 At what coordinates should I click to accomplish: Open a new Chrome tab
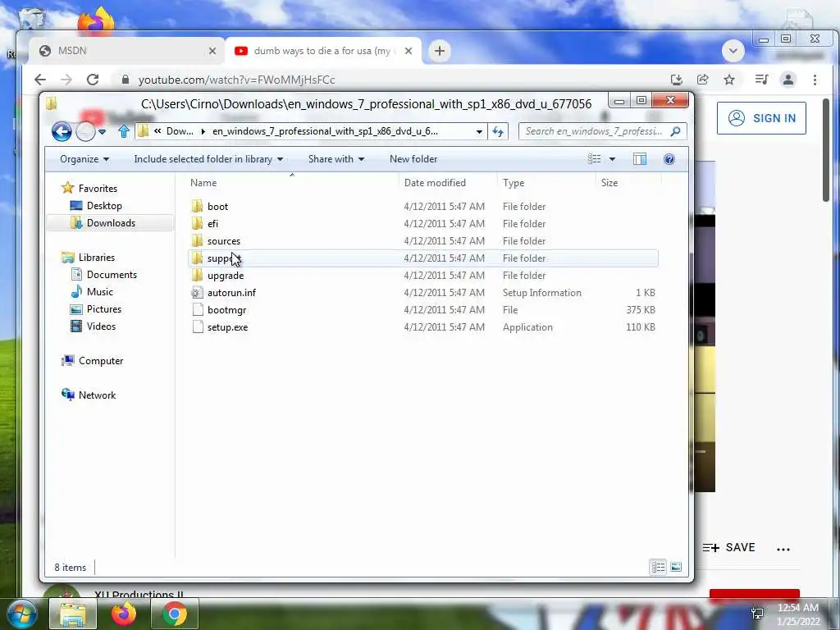pos(440,51)
